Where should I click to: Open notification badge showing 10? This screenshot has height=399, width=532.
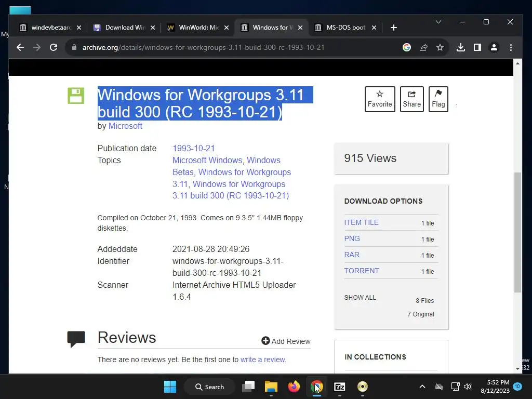(517, 387)
